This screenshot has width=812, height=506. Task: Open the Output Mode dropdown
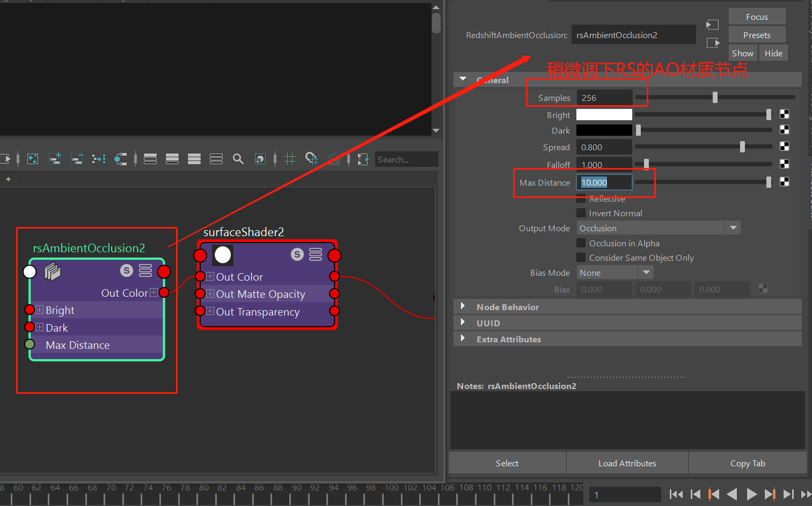click(x=659, y=228)
